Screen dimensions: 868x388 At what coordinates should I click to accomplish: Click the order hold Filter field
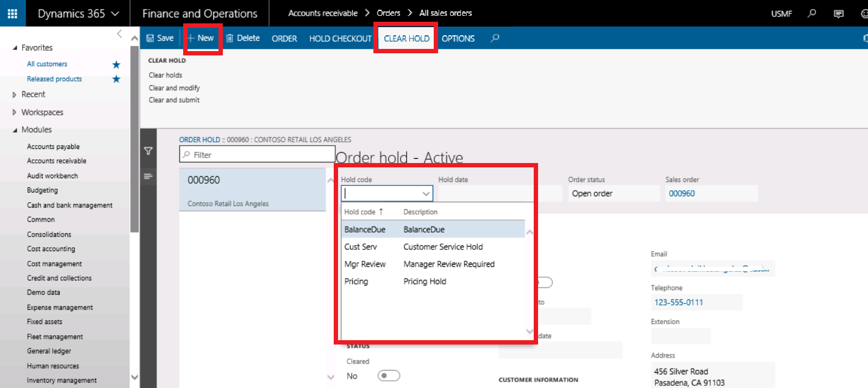[257, 155]
